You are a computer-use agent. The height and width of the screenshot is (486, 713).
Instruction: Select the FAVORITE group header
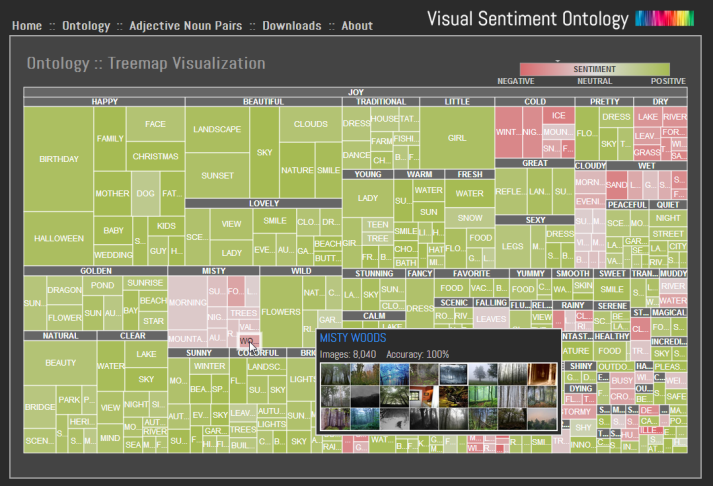click(x=472, y=273)
